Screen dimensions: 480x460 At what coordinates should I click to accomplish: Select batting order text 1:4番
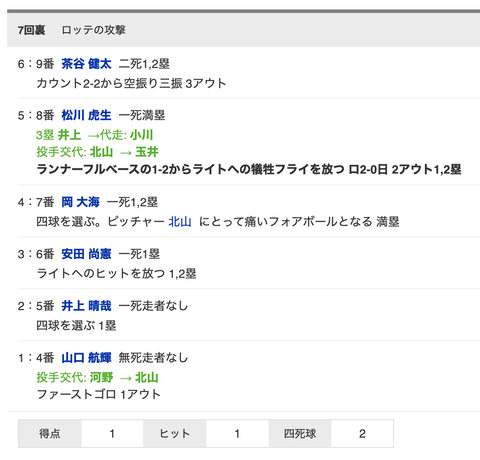tap(36, 358)
